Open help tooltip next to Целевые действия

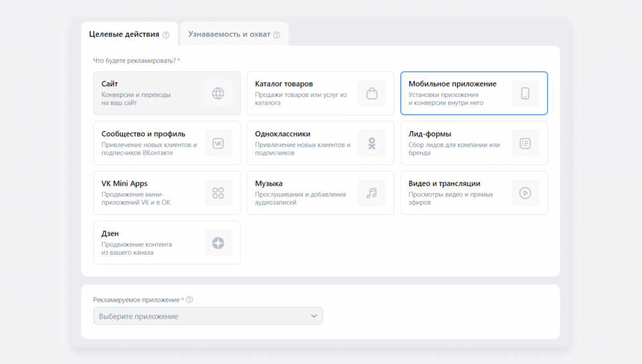click(166, 35)
